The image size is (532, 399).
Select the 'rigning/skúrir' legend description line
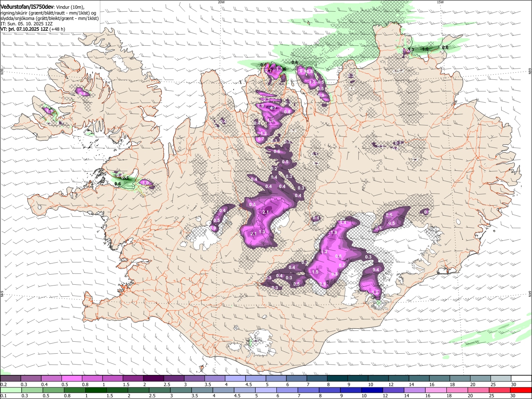tap(49, 13)
